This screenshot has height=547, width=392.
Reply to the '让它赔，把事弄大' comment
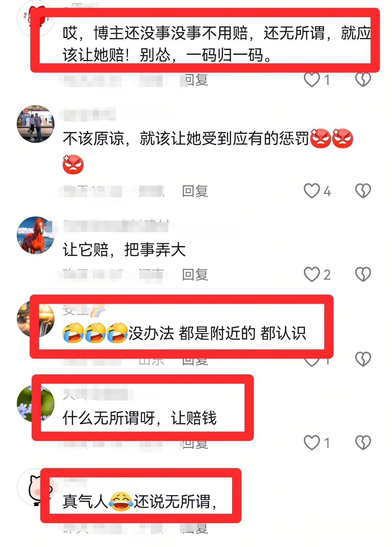point(195,274)
